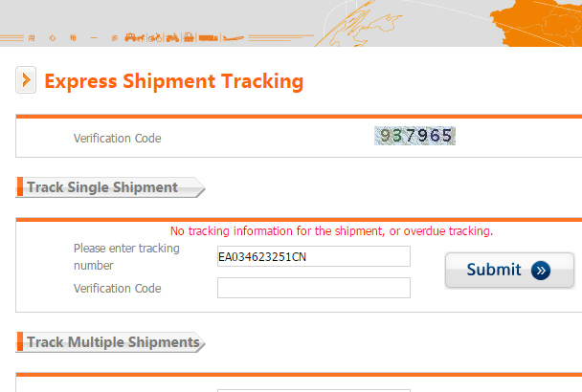Click the airplane icon in the banner
This screenshot has height=392, width=582.
[x=232, y=38]
